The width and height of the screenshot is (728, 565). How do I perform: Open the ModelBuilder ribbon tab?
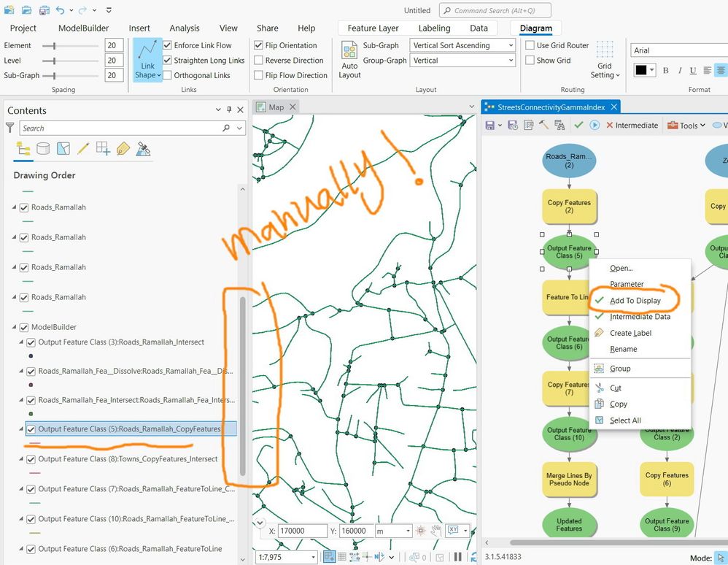point(83,28)
